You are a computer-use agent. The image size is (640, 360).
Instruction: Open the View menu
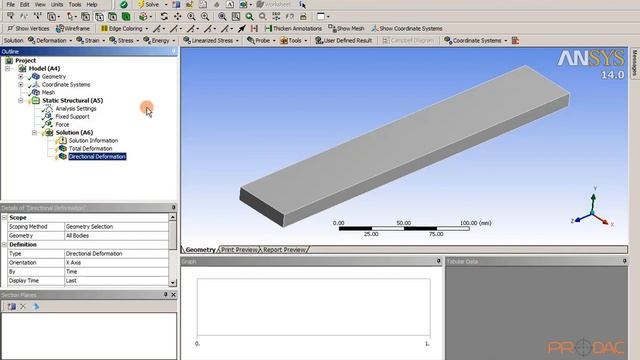click(x=40, y=4)
